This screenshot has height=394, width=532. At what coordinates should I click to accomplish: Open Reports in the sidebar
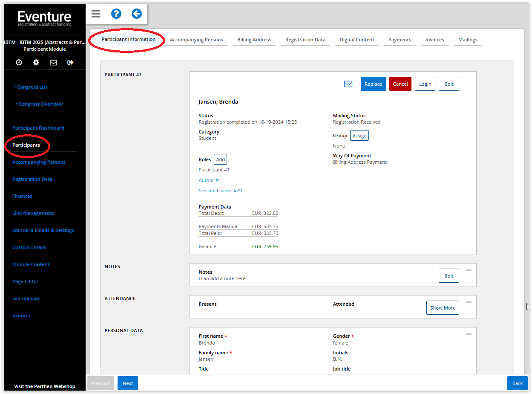coord(21,316)
